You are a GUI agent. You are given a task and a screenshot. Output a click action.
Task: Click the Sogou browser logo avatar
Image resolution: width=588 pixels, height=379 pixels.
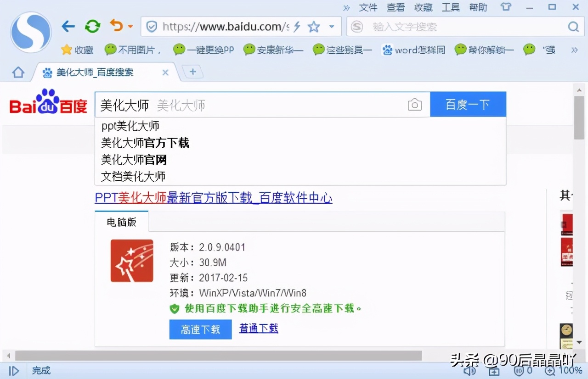(x=31, y=32)
